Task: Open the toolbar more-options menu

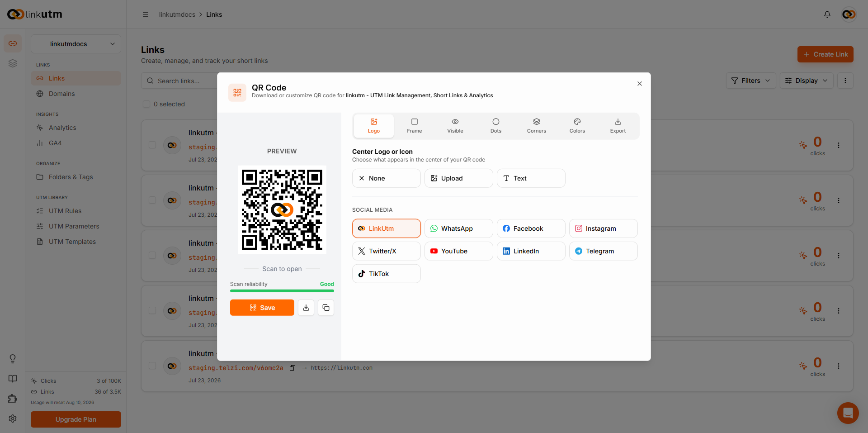Action: [x=845, y=81]
